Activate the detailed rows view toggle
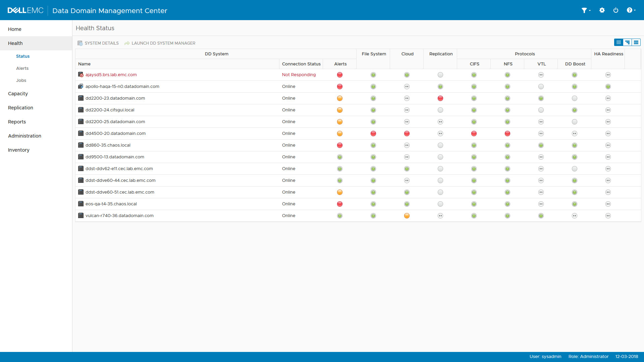 [x=636, y=42]
